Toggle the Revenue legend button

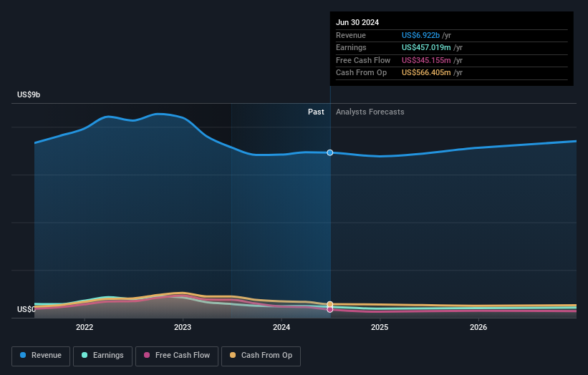pos(41,356)
